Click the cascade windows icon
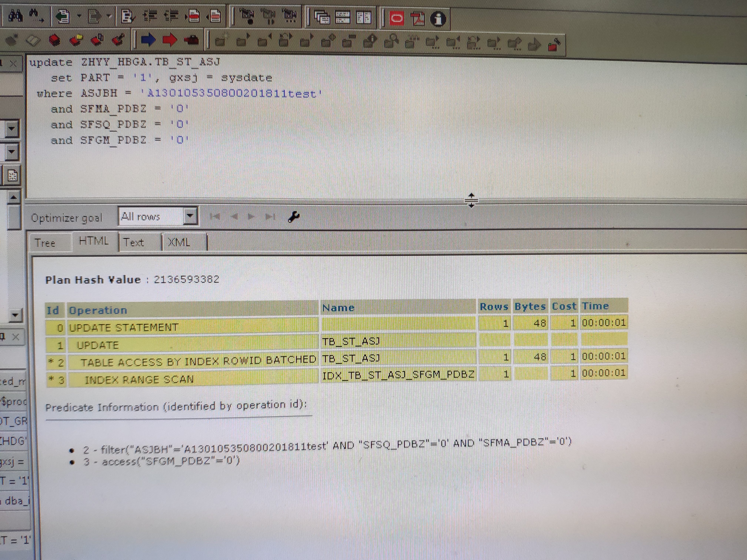The image size is (747, 560). [322, 18]
